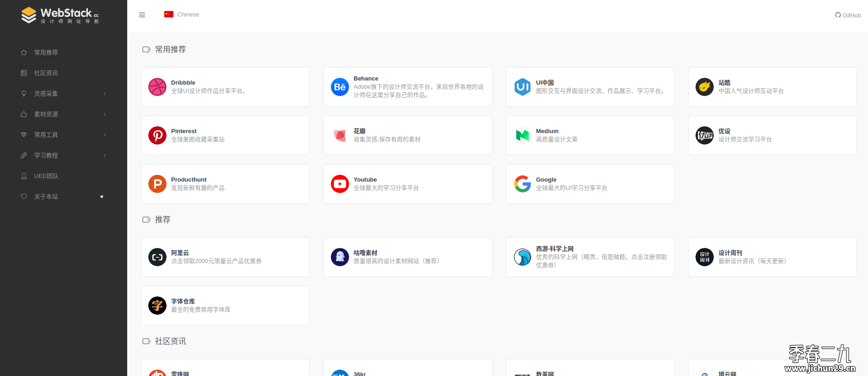Click the pencil icon beside 学习教程
868x376 pixels.
[x=24, y=156]
